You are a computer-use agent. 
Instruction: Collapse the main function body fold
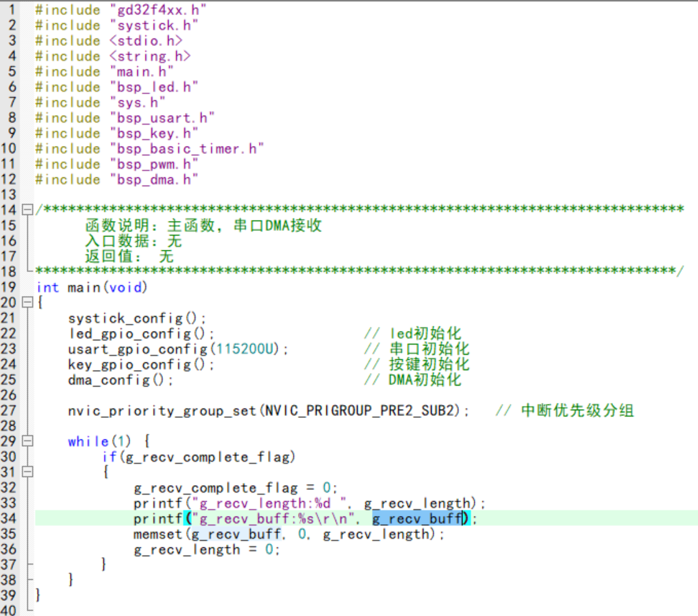tap(27, 303)
